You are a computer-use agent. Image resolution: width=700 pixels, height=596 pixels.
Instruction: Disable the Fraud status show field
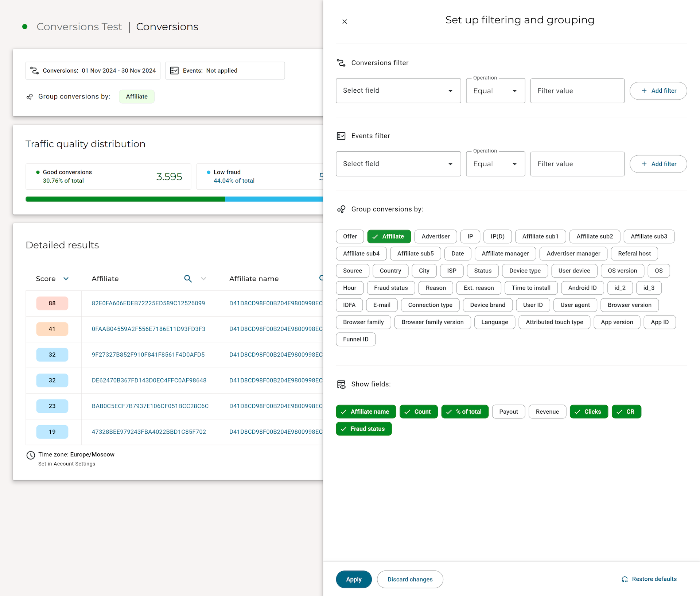tap(363, 429)
